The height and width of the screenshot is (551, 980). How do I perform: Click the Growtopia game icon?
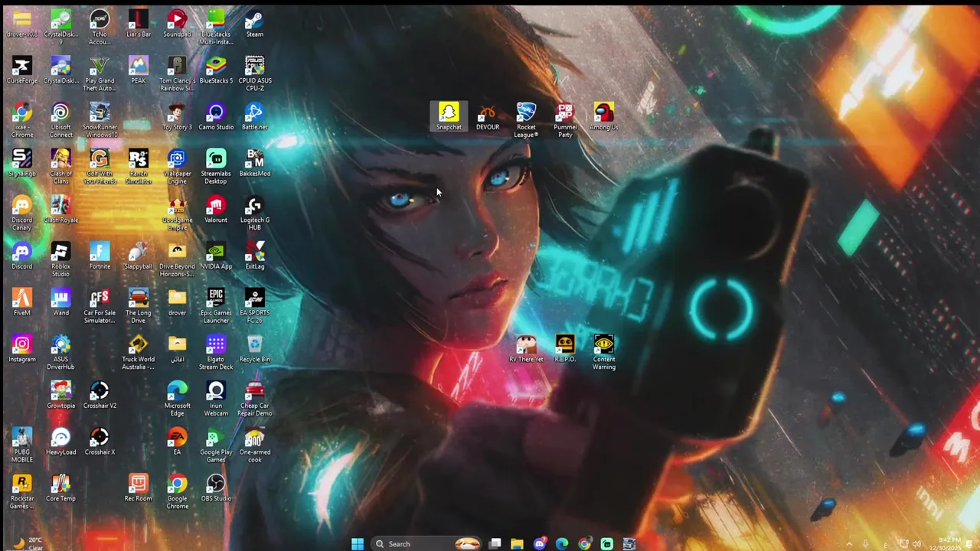60,396
